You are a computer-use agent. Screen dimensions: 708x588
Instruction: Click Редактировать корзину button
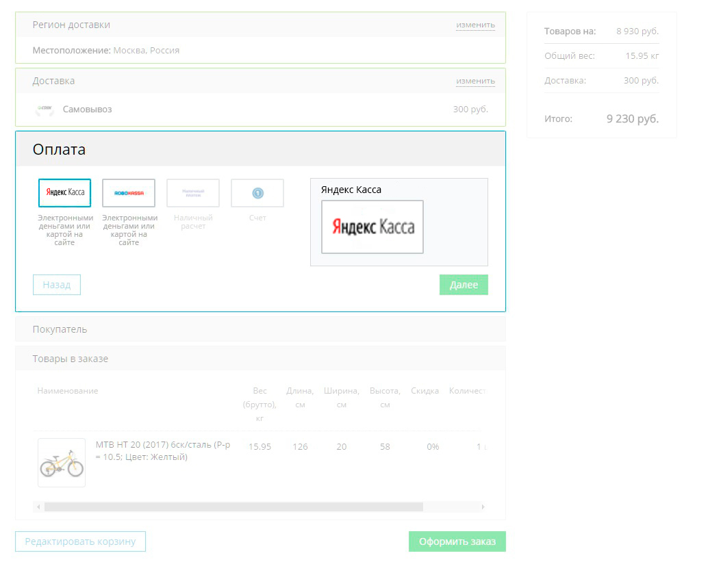click(x=80, y=541)
